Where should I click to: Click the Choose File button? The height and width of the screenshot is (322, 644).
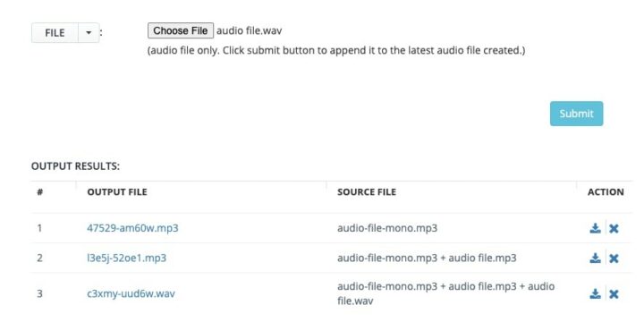tap(181, 30)
